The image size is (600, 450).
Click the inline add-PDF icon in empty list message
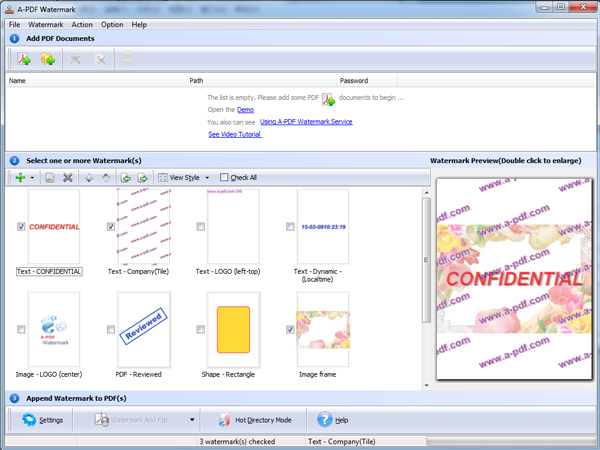(x=328, y=99)
